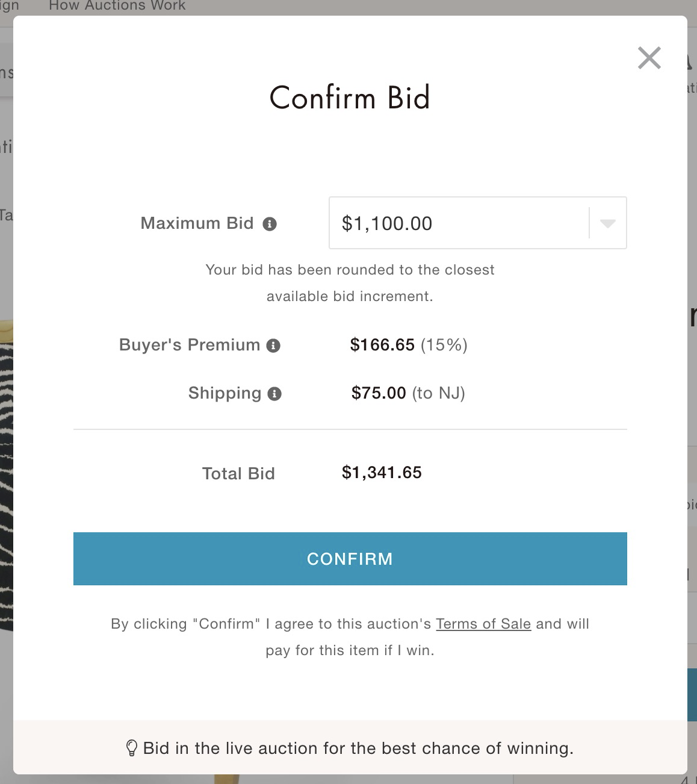The height and width of the screenshot is (784, 697).
Task: Click the partially hidden blue button at right
Action: (x=692, y=694)
